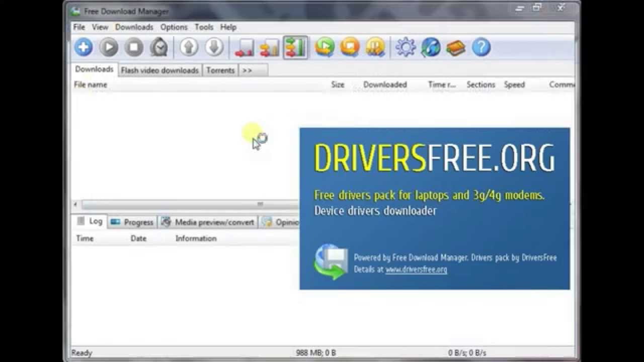
Task: Sort by Time remaining column header
Action: 442,84
